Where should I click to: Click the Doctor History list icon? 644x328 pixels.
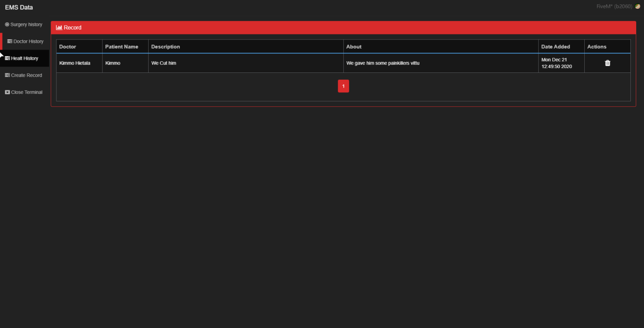pos(10,41)
